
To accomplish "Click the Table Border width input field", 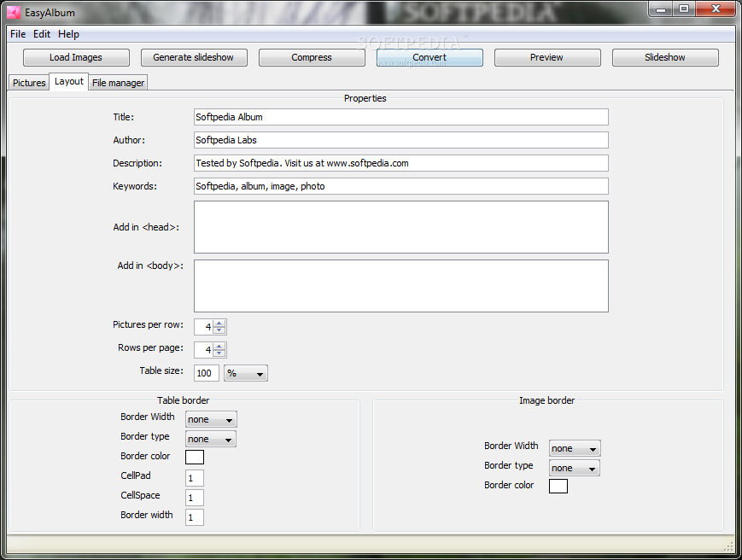I will tap(195, 517).
